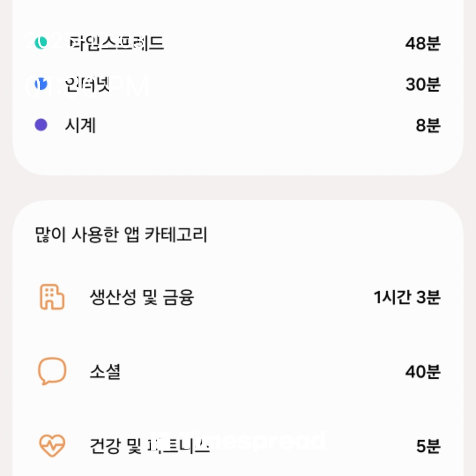Open the 생산성 및 금융 category
Screen dimensions: 476x476
point(141,297)
